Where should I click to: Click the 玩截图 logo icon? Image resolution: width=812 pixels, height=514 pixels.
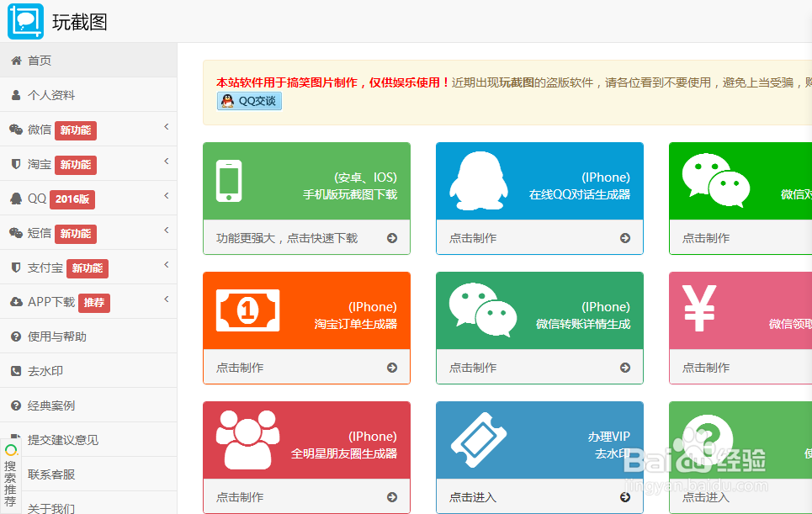[25, 19]
